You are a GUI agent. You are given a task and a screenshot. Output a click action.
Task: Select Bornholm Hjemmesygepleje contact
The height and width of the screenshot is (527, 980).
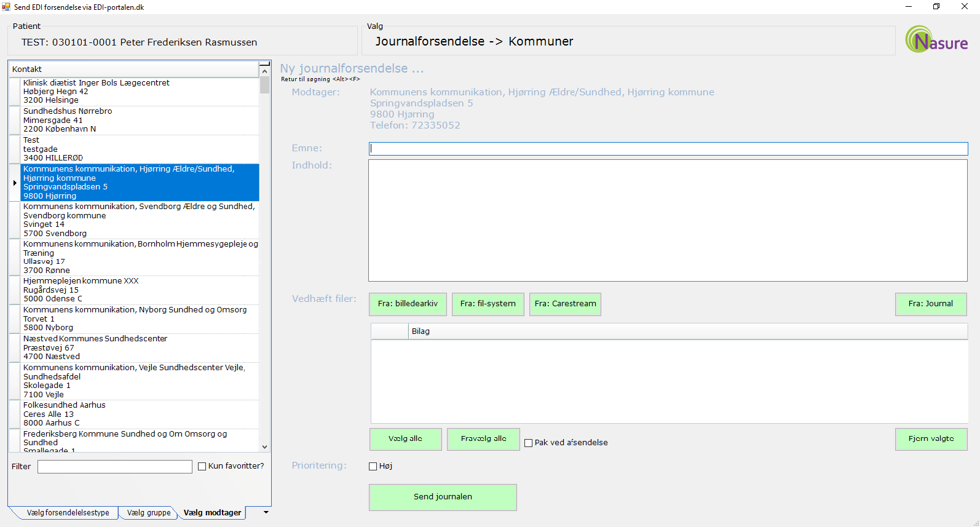click(x=140, y=257)
